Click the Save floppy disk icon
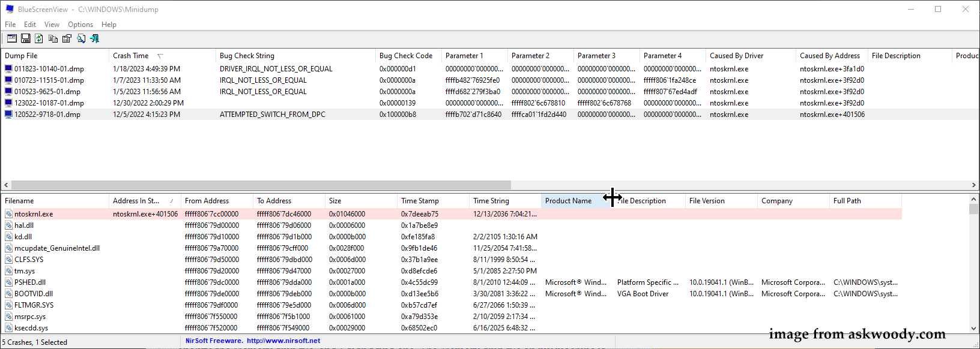The width and height of the screenshot is (980, 349). coord(25,38)
